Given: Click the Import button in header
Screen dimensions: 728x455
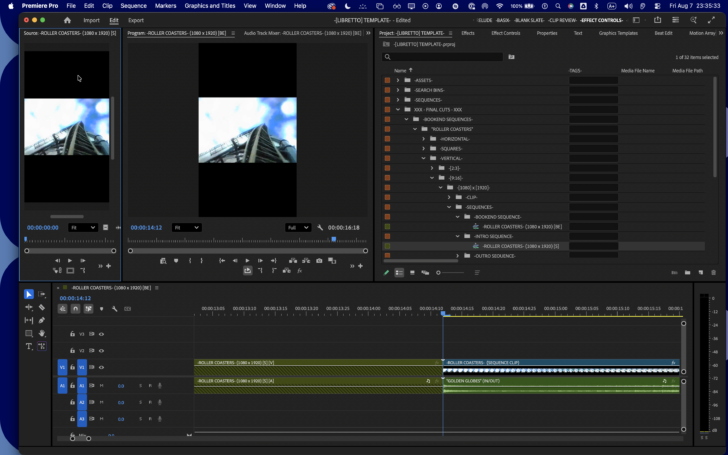Looking at the screenshot, I should click(x=91, y=20).
